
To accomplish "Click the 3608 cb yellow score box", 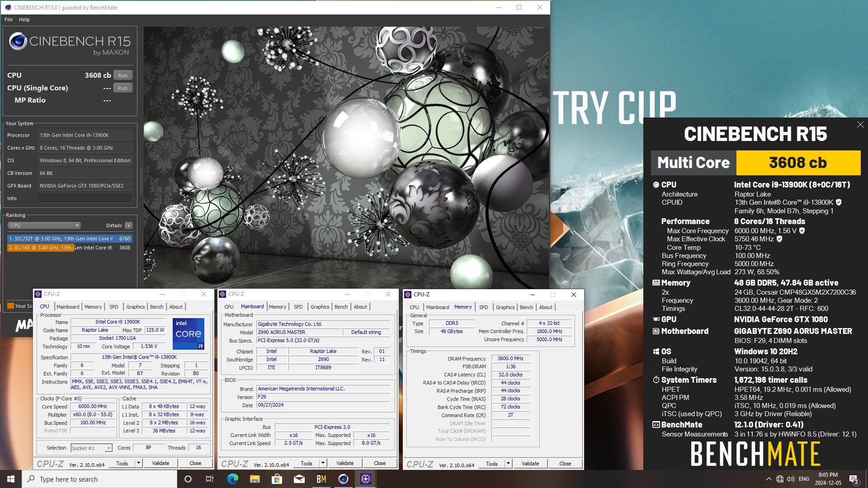I will tap(798, 163).
